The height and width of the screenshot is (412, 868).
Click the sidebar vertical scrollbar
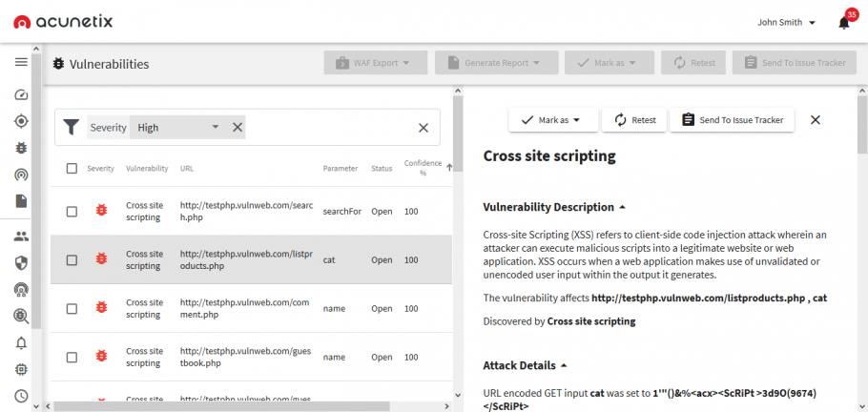tap(36, 191)
